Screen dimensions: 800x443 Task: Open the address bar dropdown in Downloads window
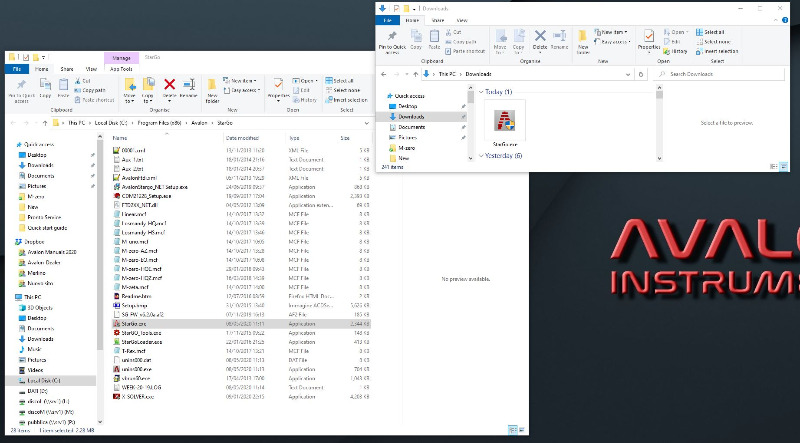(628, 74)
